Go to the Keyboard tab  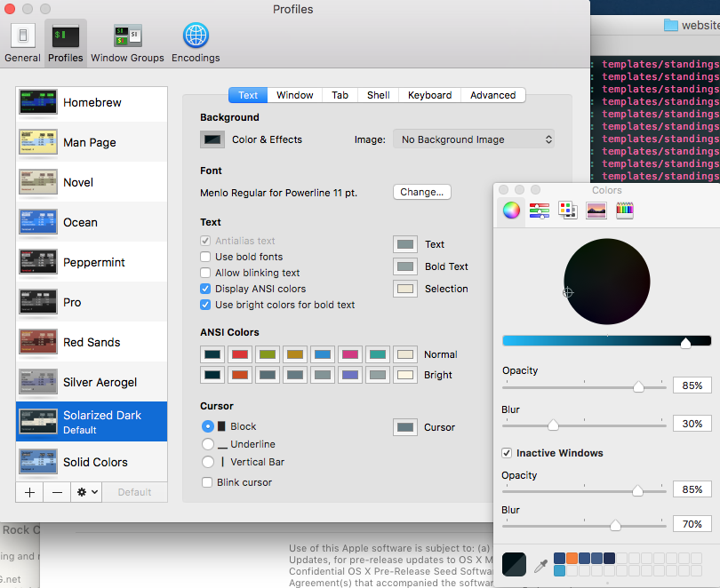click(430, 95)
